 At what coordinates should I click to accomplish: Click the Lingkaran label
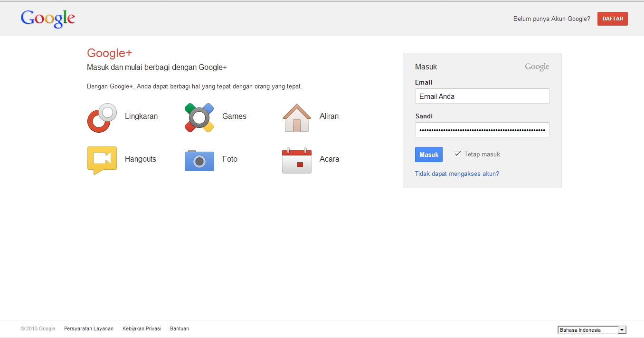click(x=141, y=116)
